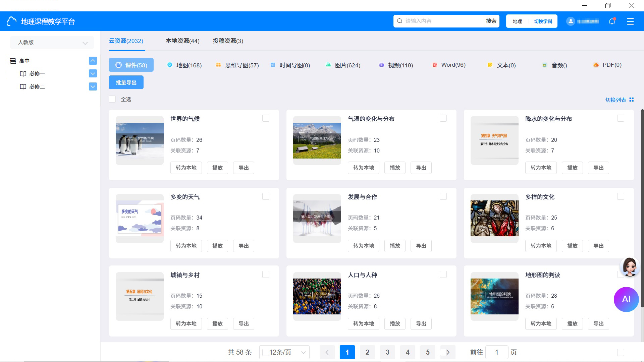Click the user avatar icon
This screenshot has width=644, height=362.
coord(571,21)
